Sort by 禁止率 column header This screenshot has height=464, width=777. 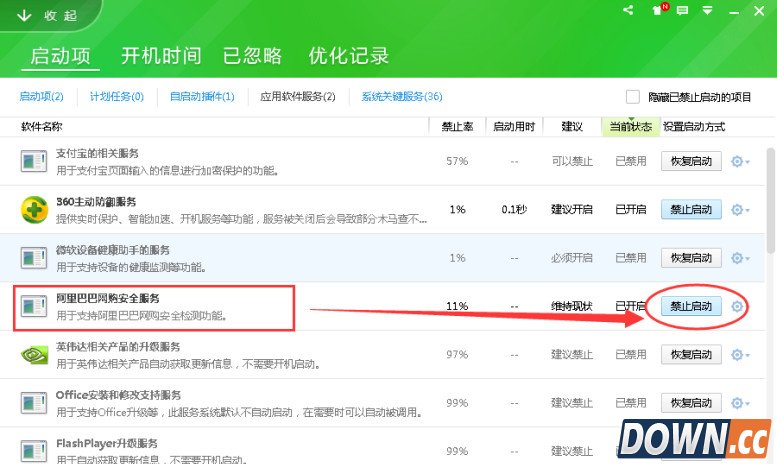[457, 127]
